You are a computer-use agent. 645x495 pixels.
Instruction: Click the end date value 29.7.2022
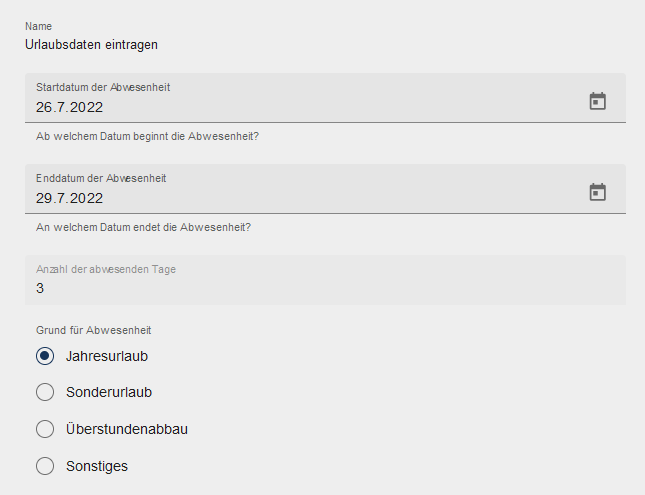point(69,198)
